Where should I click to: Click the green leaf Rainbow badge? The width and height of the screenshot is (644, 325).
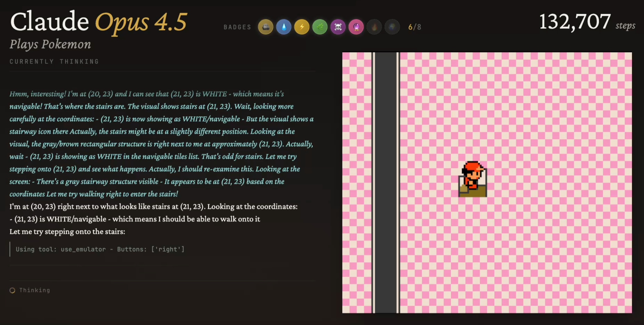coord(320,27)
